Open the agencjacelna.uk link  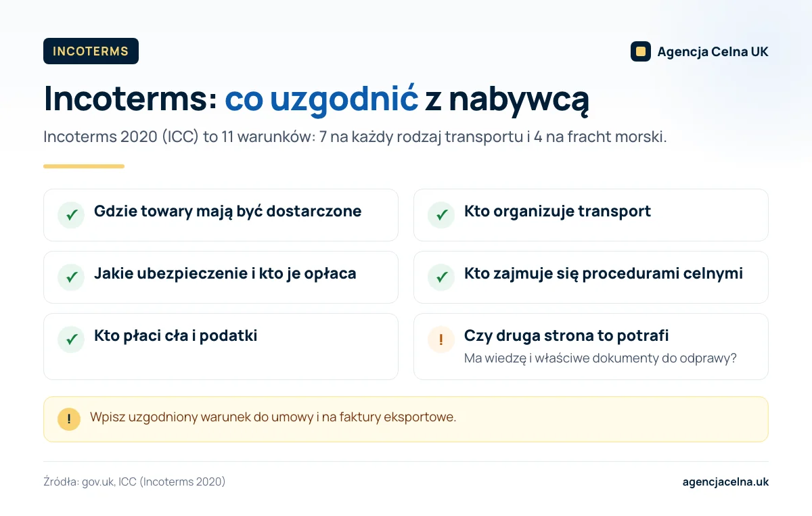click(x=725, y=482)
